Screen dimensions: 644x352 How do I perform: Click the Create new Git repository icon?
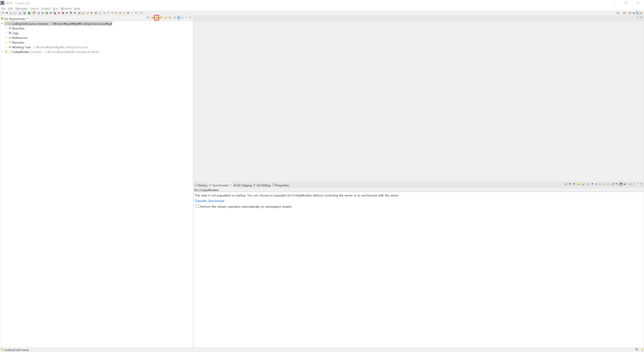160,18
